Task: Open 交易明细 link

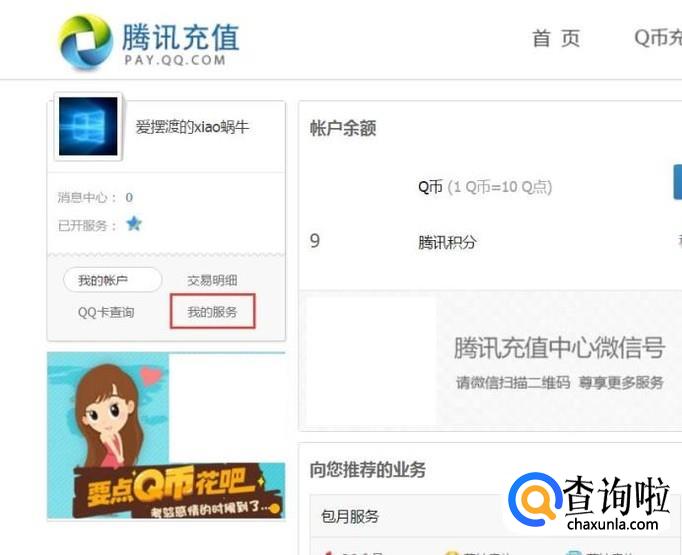Action: tap(212, 280)
